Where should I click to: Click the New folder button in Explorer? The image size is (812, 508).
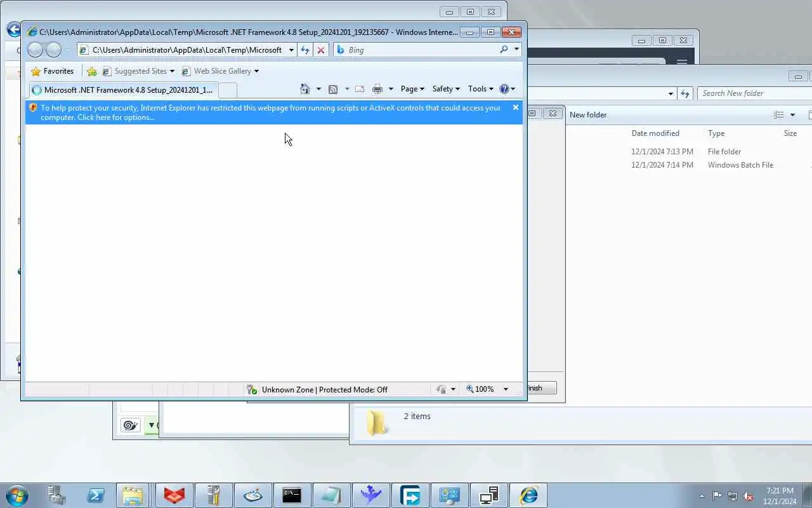click(x=588, y=115)
